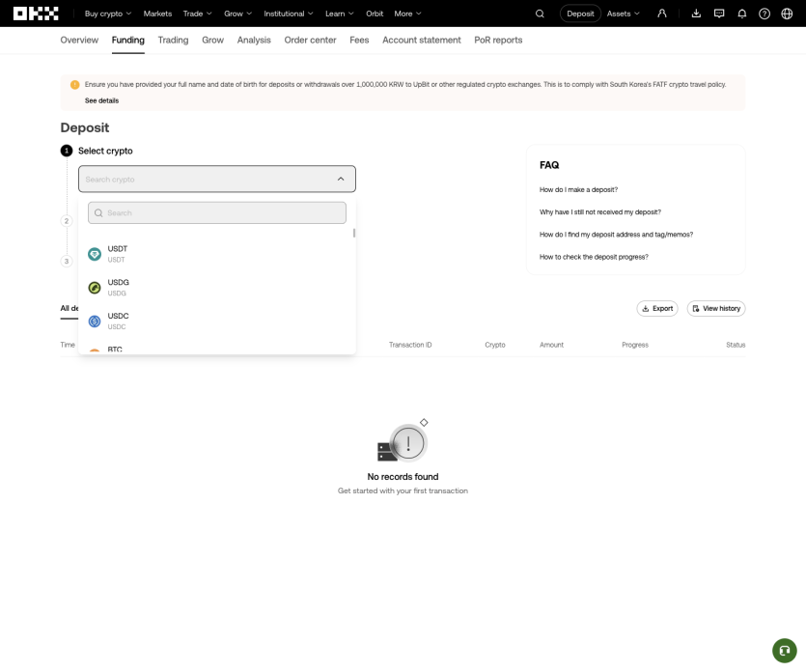Open Markets in top navigation
The width and height of the screenshot is (806, 672).
157,14
